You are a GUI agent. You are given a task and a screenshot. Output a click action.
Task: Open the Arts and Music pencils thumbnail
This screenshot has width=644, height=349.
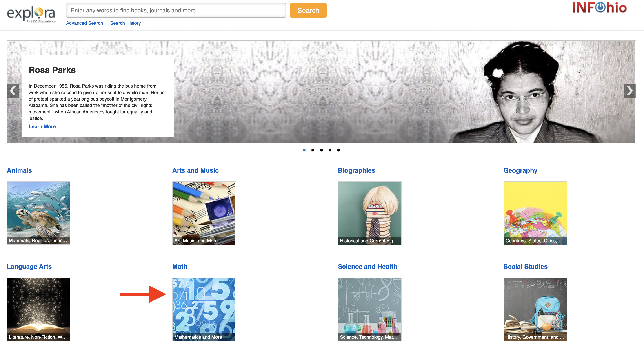(x=204, y=213)
